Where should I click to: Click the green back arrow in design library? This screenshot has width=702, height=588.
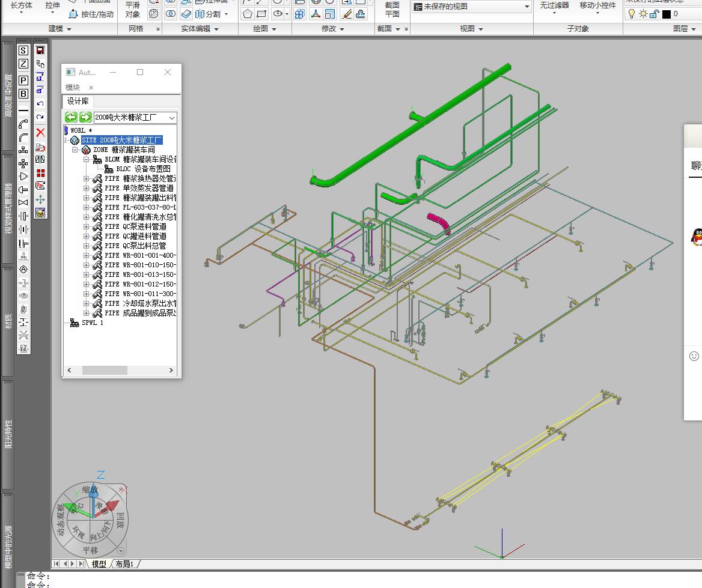coord(71,118)
